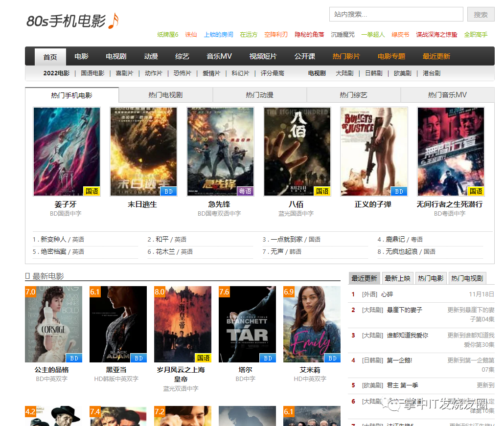Open the 姜子牙 movie poster

pyautogui.click(x=67, y=151)
